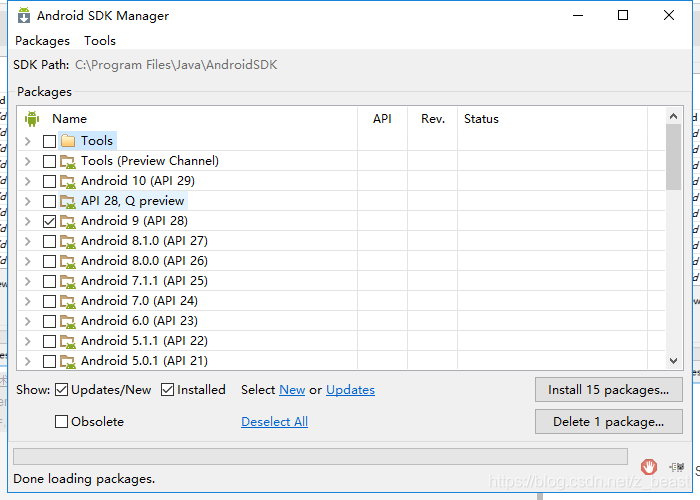Click the API column header
This screenshot has width=700, height=500.
[x=383, y=119]
